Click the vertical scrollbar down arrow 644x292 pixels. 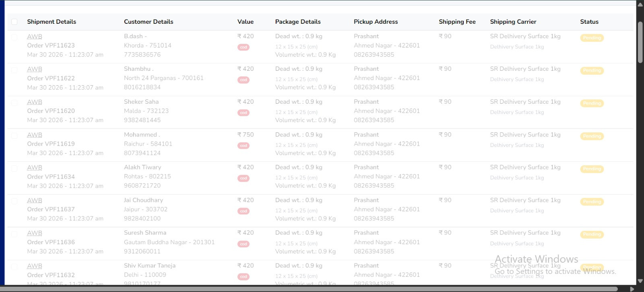[x=640, y=281]
